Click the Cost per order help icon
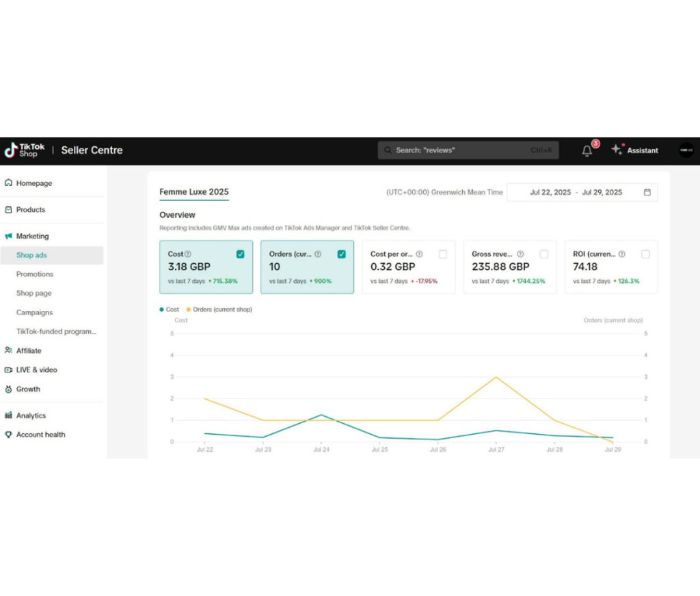The width and height of the screenshot is (700, 596). (x=419, y=254)
